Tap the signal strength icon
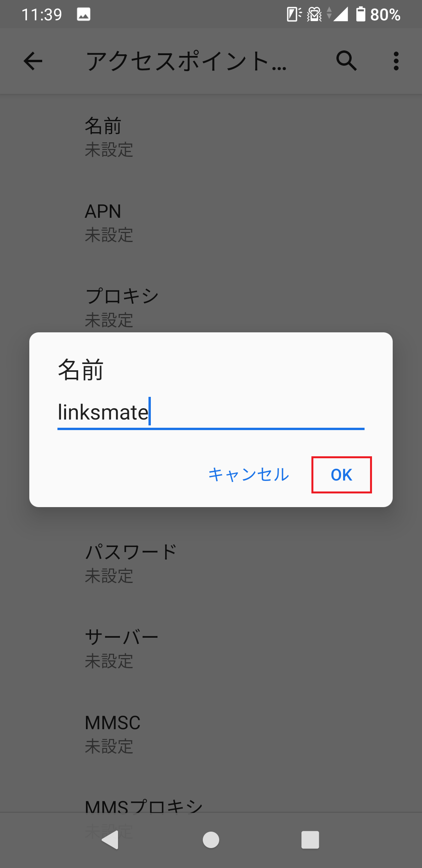This screenshot has height=868, width=422. tap(340, 14)
